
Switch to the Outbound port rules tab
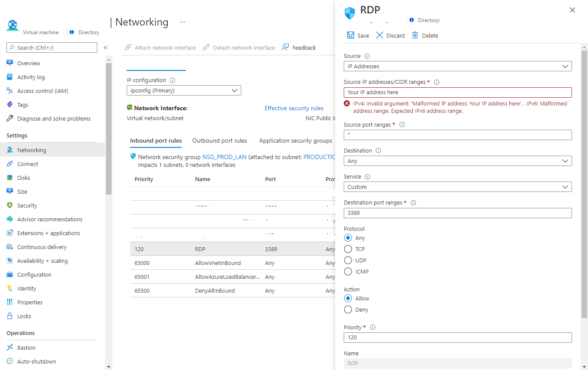tap(220, 140)
